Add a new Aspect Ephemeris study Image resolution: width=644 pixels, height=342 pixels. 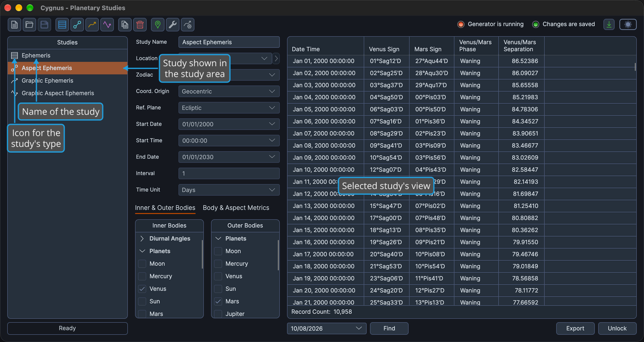coord(77,25)
